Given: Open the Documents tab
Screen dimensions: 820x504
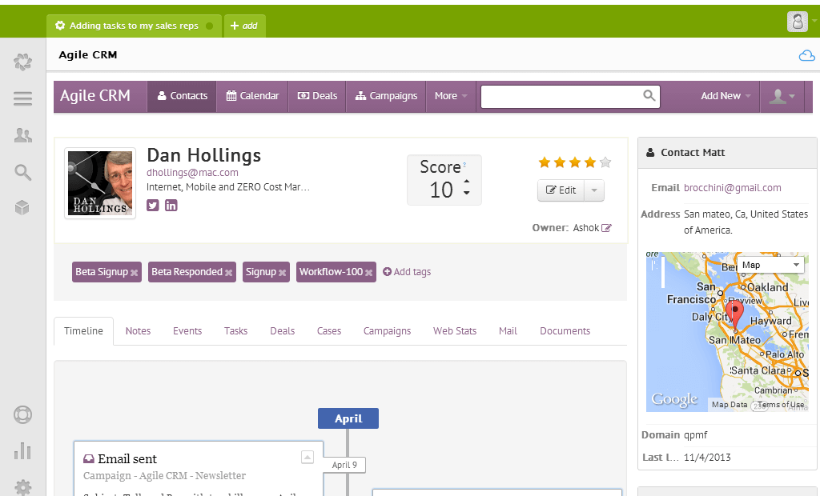Looking at the screenshot, I should coord(565,331).
